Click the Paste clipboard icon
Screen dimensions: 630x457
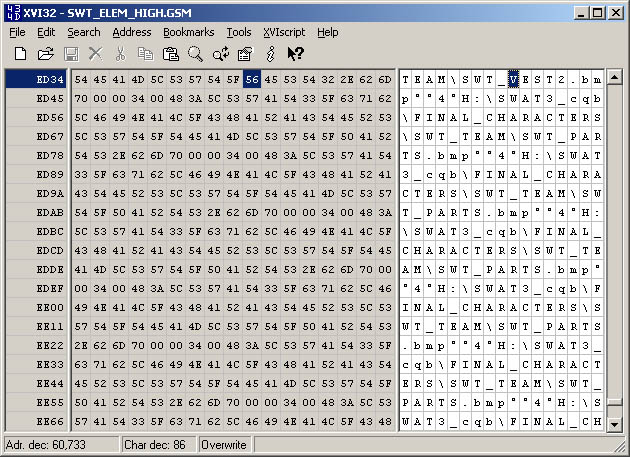coord(170,53)
